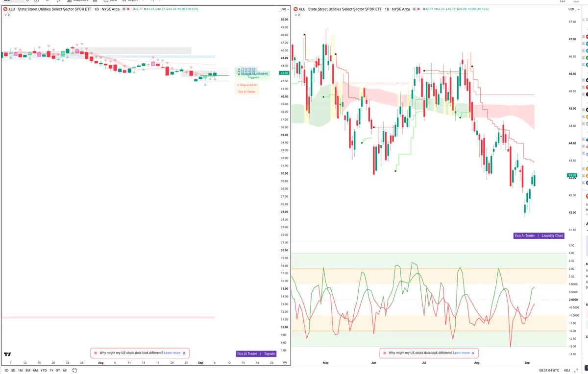
Task: Dismiss the right chart's data notice
Action: point(473,353)
